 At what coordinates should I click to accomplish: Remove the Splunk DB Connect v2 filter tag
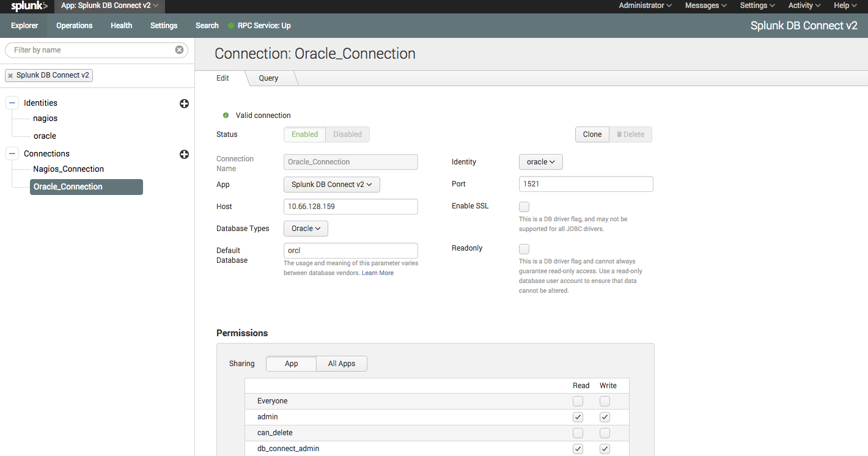point(10,76)
